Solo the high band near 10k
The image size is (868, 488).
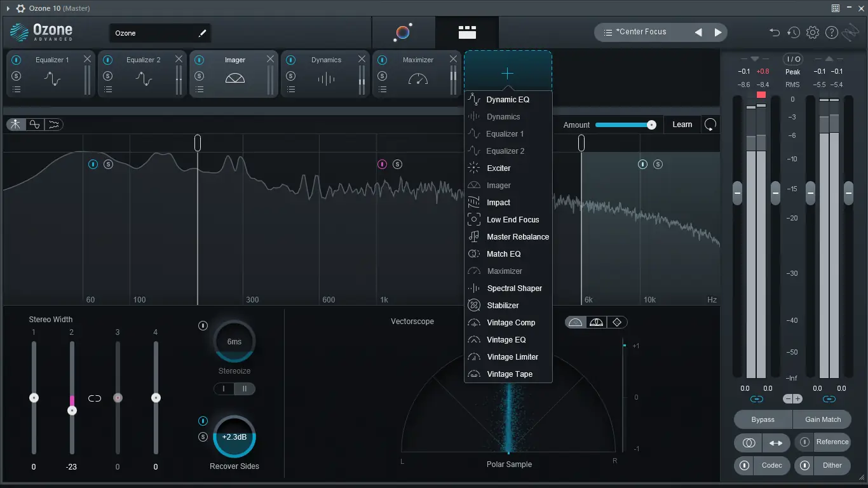click(658, 165)
